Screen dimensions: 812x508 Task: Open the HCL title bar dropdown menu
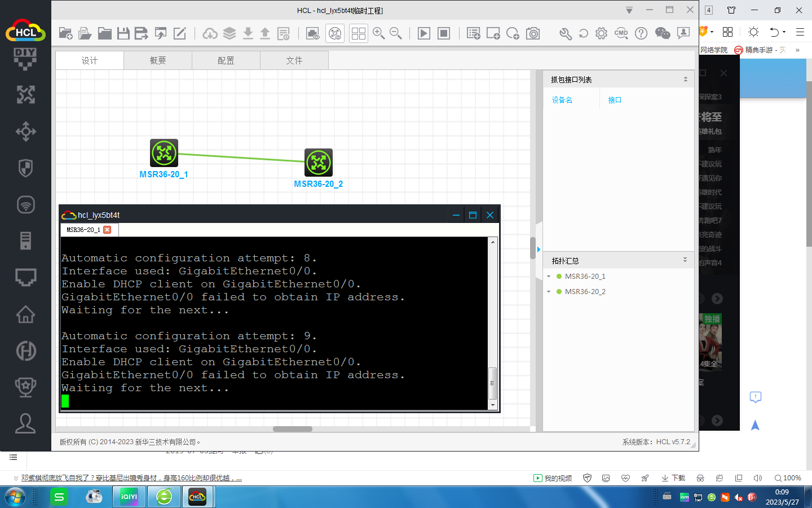point(629,10)
